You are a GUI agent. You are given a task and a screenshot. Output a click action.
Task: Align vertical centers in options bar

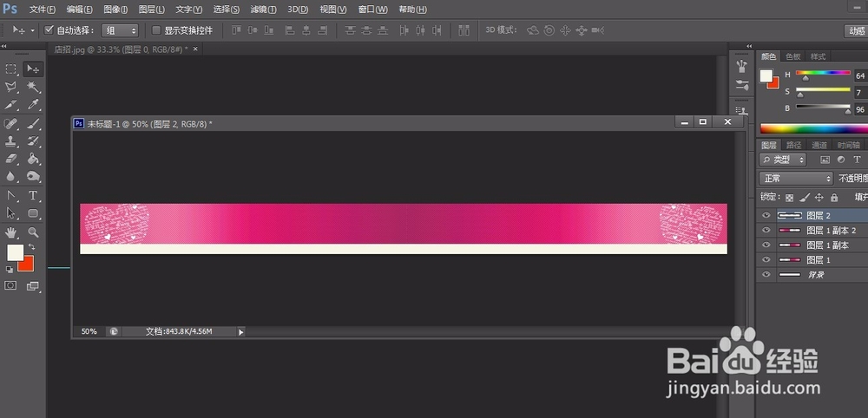253,29
